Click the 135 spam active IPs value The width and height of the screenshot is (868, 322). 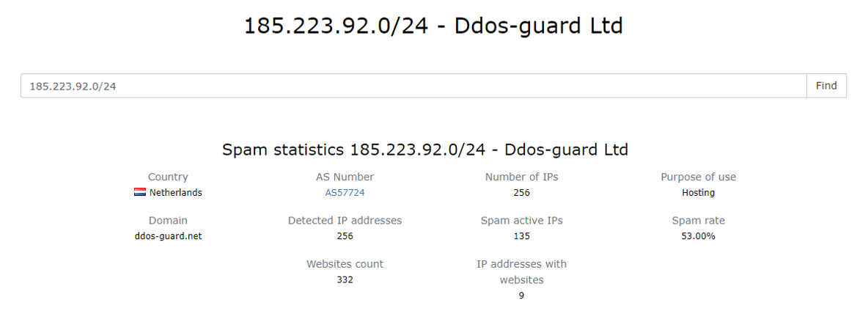[x=521, y=236]
